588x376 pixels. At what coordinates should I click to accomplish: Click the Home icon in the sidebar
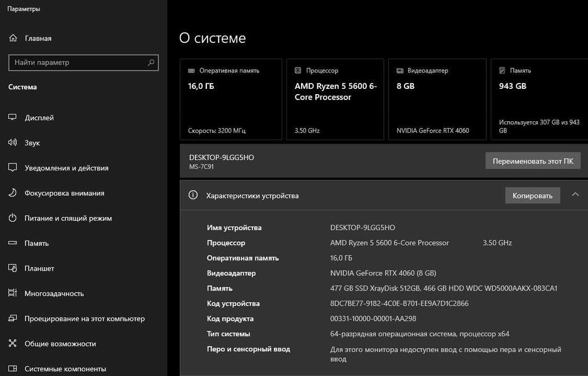click(x=13, y=38)
